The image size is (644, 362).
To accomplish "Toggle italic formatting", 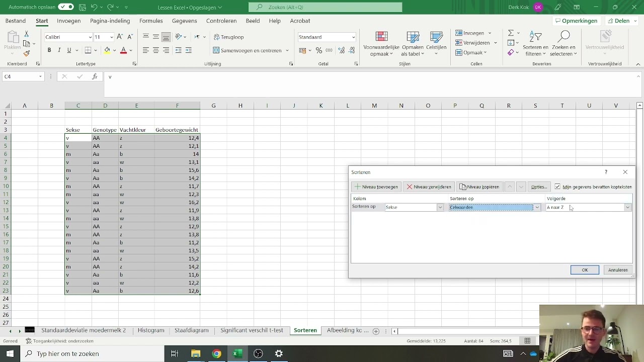I will pos(59,50).
